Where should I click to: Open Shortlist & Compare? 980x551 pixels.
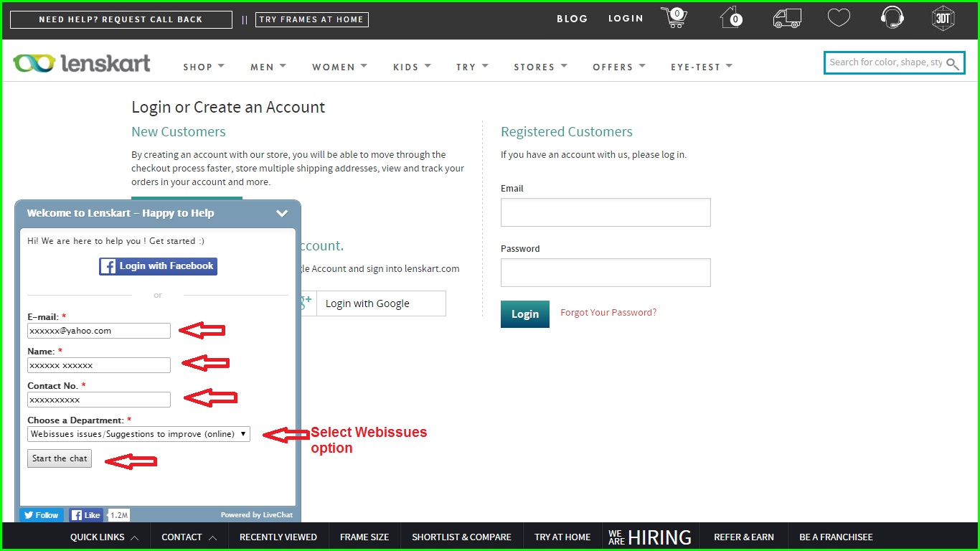pos(461,537)
